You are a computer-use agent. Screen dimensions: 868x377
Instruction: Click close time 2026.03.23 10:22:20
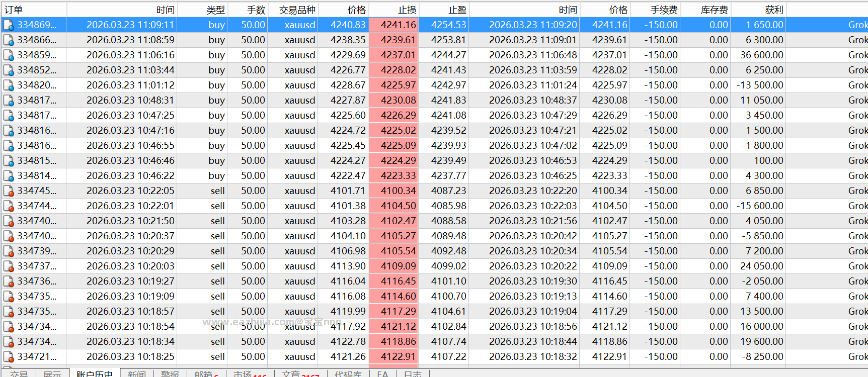[x=533, y=191]
